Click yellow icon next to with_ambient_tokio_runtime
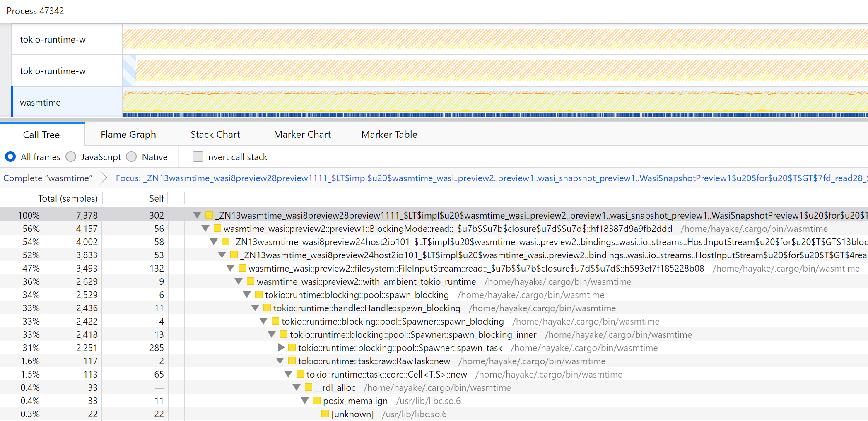This screenshot has height=421, width=868. pos(251,281)
